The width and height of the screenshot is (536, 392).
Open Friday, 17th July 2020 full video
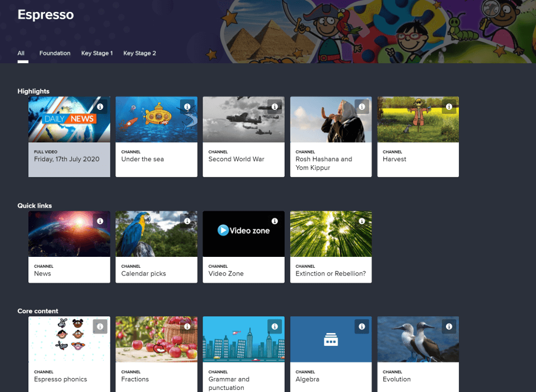click(66, 159)
